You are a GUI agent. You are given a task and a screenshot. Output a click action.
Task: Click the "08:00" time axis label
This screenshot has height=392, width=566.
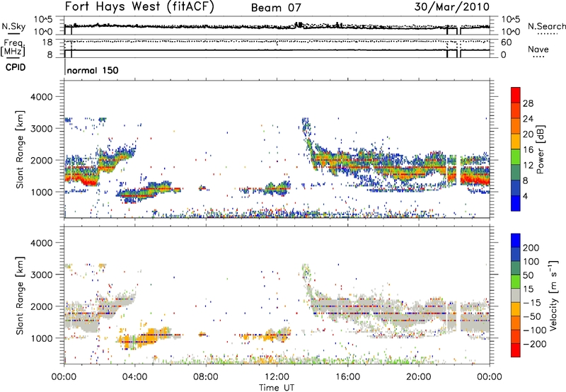pyautogui.click(x=206, y=377)
